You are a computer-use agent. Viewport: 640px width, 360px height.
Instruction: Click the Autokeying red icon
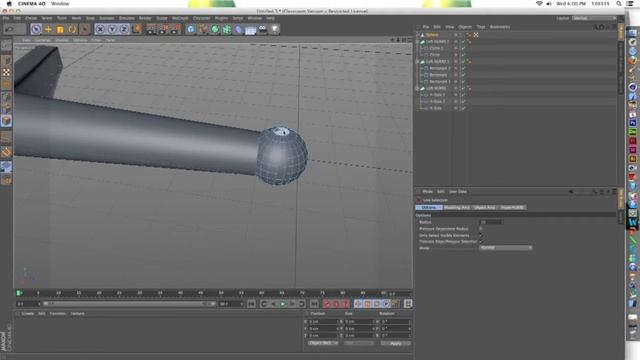[x=336, y=304]
